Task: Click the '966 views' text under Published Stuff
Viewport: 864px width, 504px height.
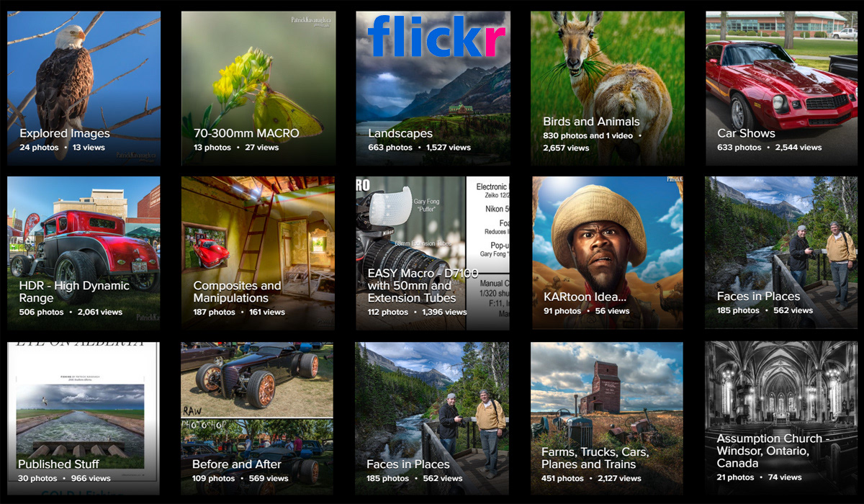Action: 91,478
